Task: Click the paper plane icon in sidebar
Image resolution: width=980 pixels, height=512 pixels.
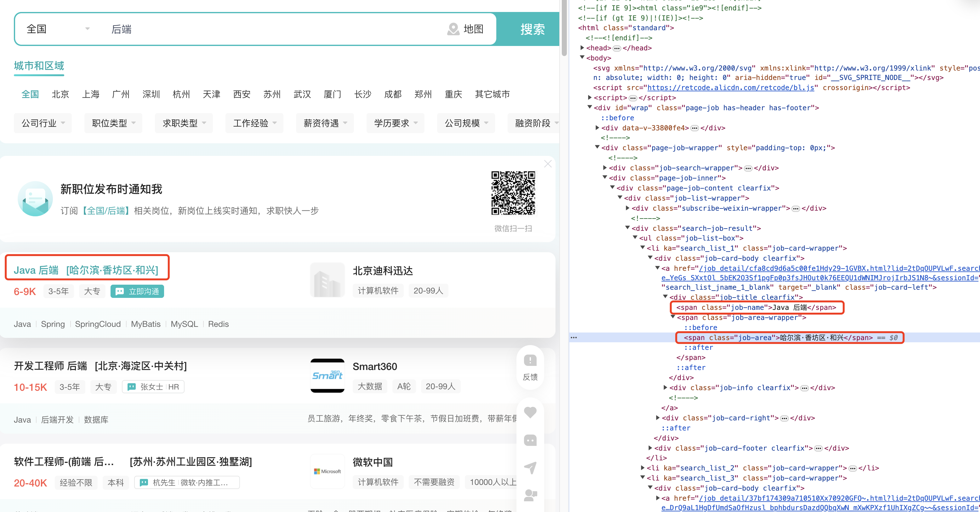Action: (530, 468)
